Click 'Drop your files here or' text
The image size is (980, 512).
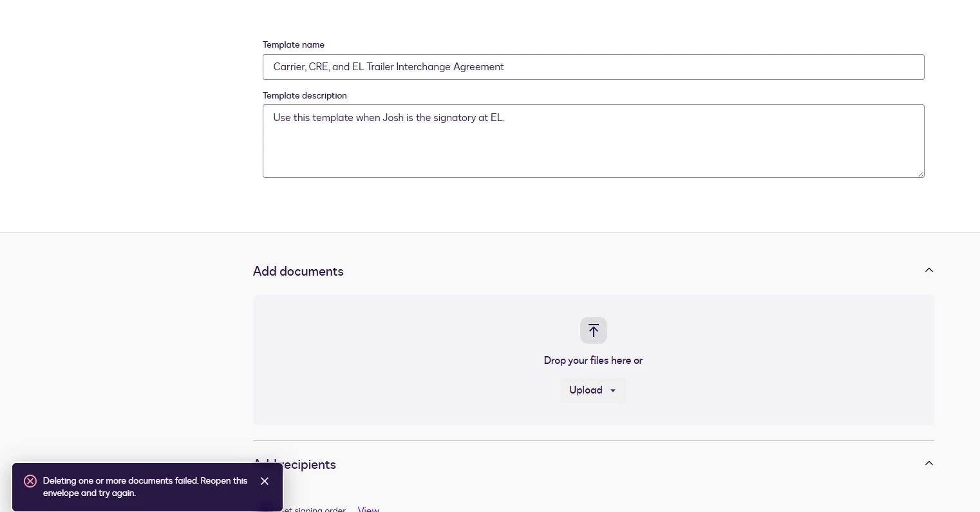593,361
